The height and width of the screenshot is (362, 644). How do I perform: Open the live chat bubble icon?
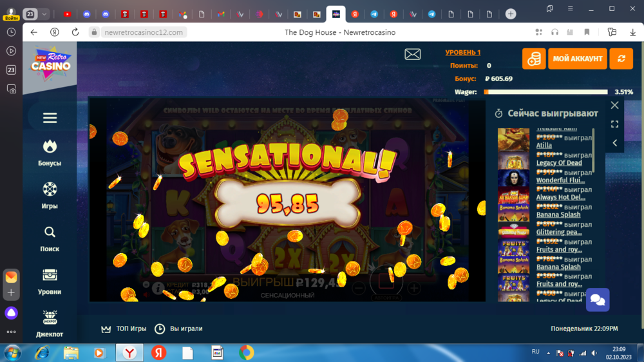tap(597, 300)
